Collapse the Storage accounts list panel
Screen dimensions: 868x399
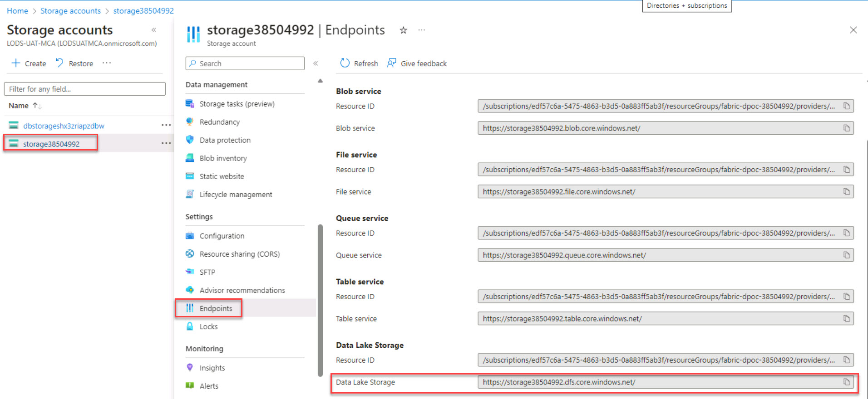coord(154,30)
